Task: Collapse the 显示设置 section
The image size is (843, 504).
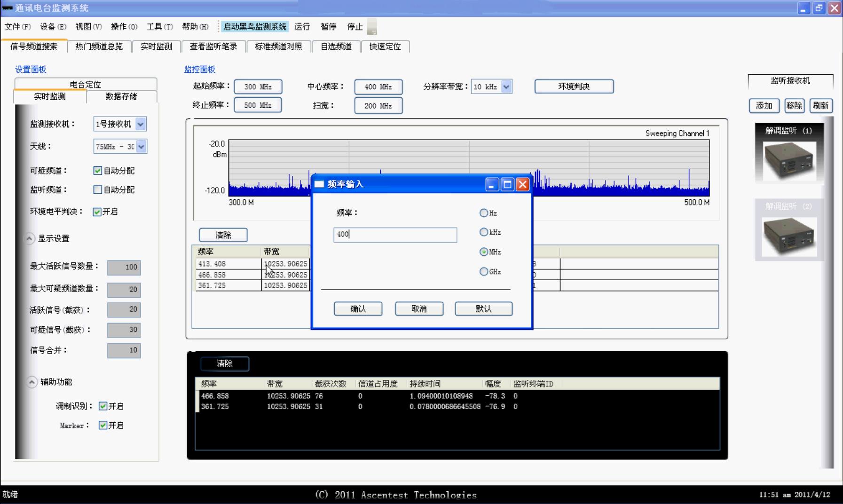Action: pos(30,238)
